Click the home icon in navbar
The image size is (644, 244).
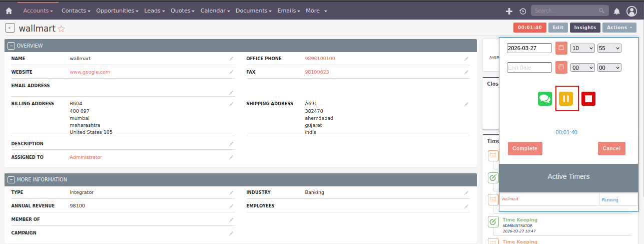pyautogui.click(x=9, y=11)
